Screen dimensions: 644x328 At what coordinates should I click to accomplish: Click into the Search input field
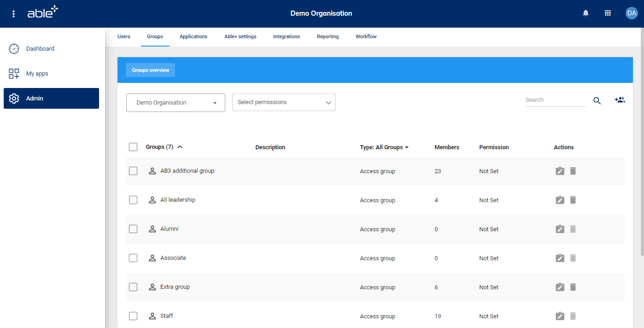click(555, 100)
